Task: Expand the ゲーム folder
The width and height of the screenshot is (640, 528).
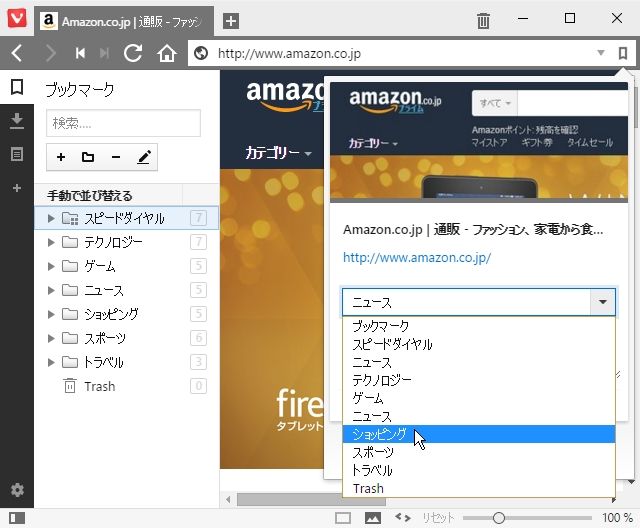Action: (x=51, y=266)
